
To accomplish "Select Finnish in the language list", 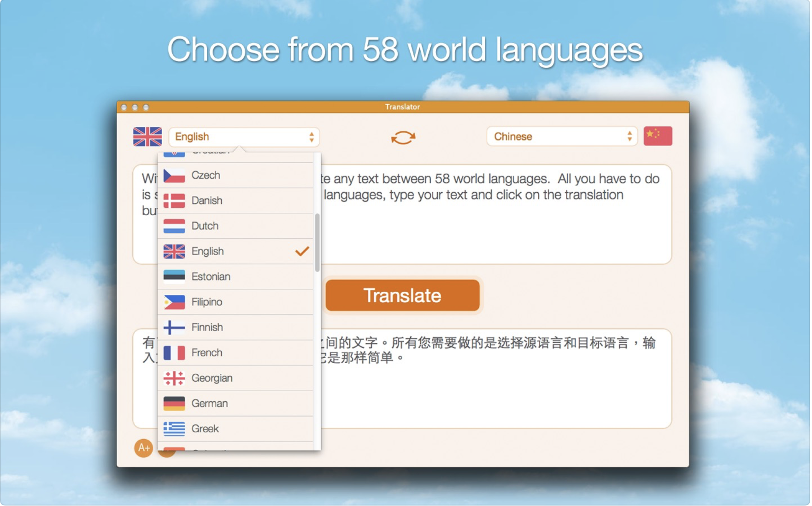I will [x=207, y=327].
